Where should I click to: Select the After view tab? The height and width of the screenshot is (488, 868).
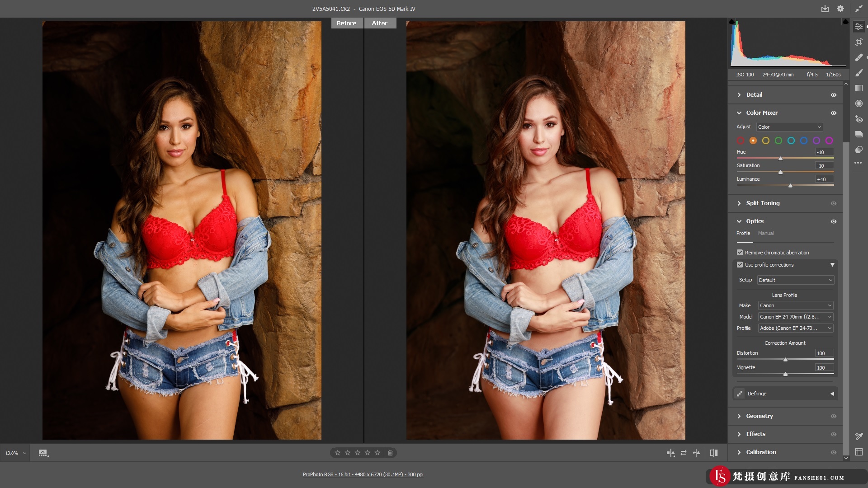380,23
